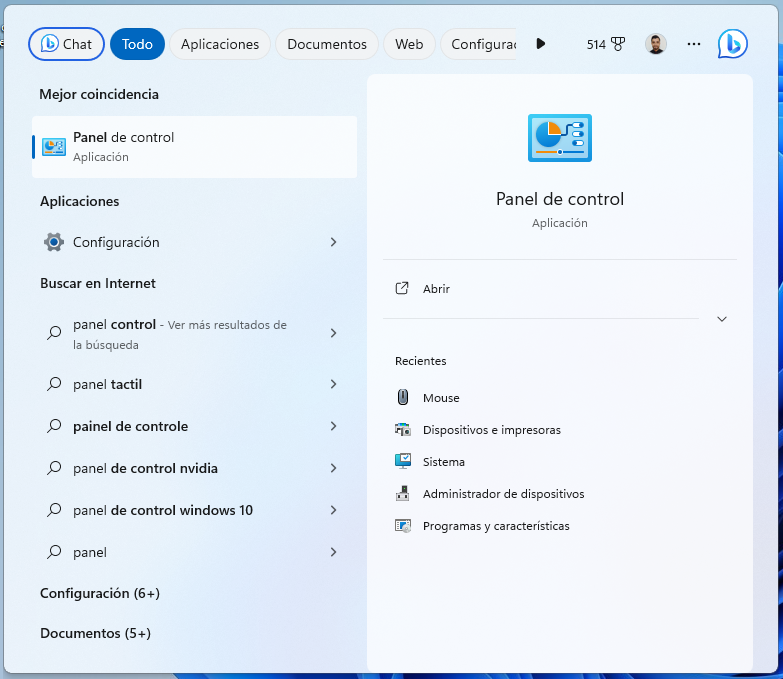The width and height of the screenshot is (783, 679).
Task: Click Panel de control small icon
Action: pos(54,147)
